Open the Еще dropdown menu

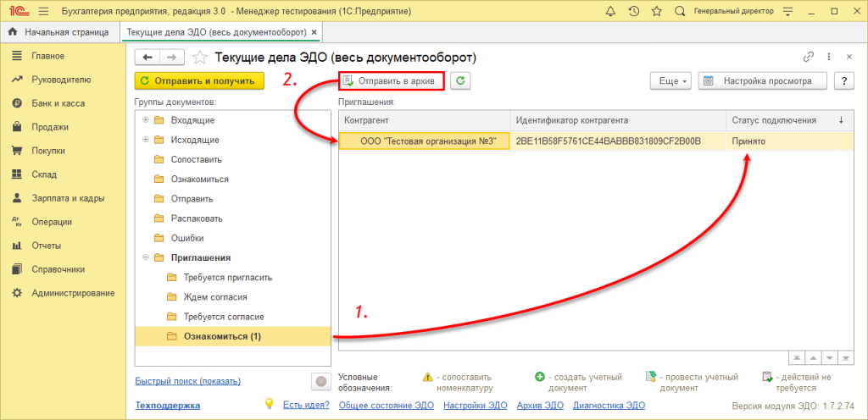point(671,80)
